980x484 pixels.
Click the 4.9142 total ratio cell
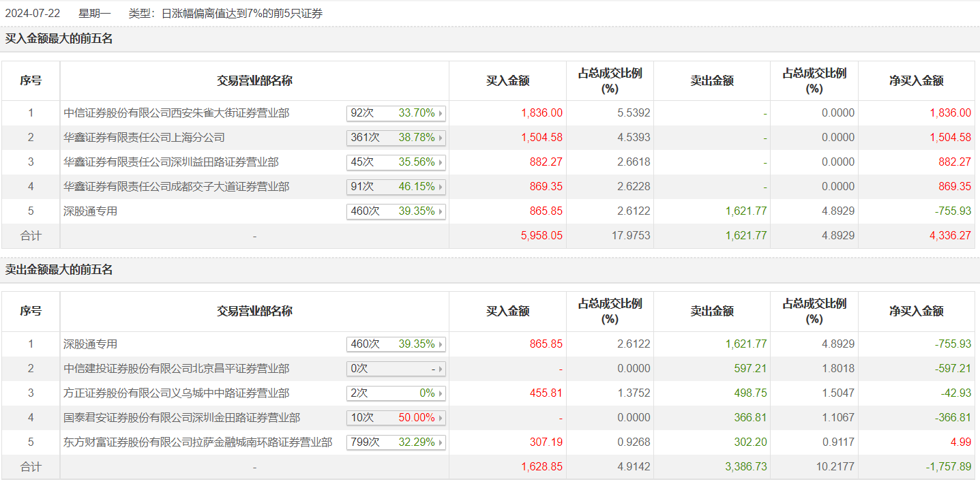[634, 467]
